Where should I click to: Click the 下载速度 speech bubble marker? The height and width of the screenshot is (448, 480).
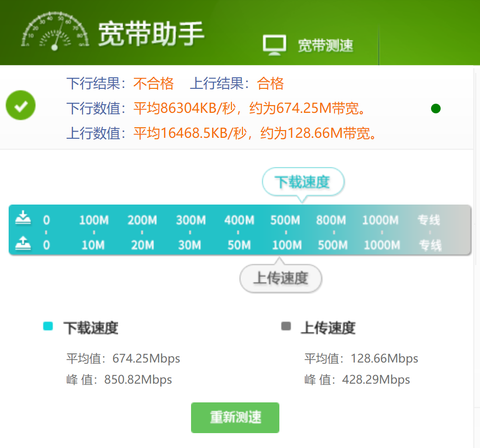[x=303, y=184]
